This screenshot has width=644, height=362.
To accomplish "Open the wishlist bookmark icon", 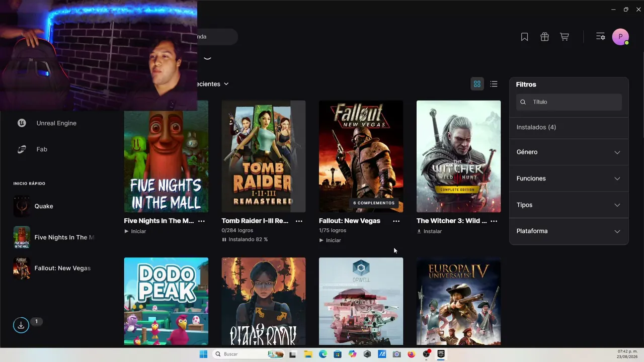I will (524, 37).
